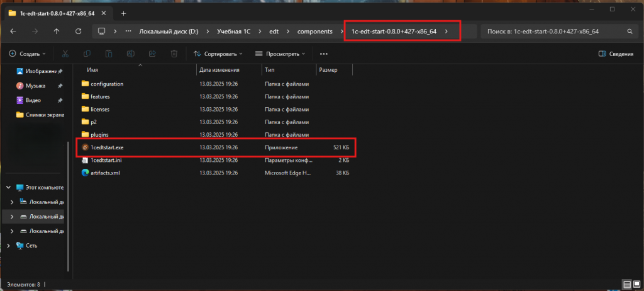Click Локальный диск (D:) breadcrumb
The height and width of the screenshot is (291, 644).
point(169,31)
